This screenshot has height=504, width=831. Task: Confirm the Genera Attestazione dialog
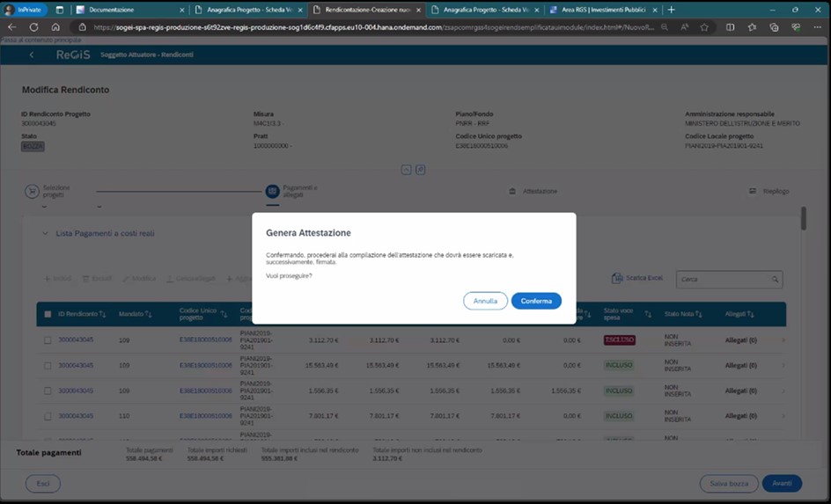tap(536, 301)
